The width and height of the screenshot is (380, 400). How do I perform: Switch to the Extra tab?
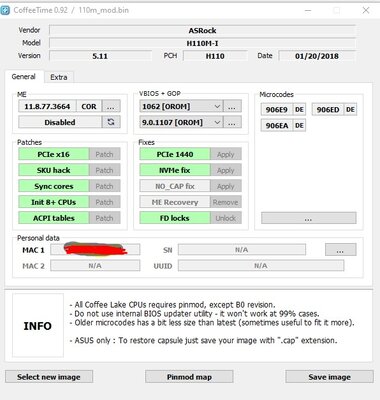tap(59, 77)
